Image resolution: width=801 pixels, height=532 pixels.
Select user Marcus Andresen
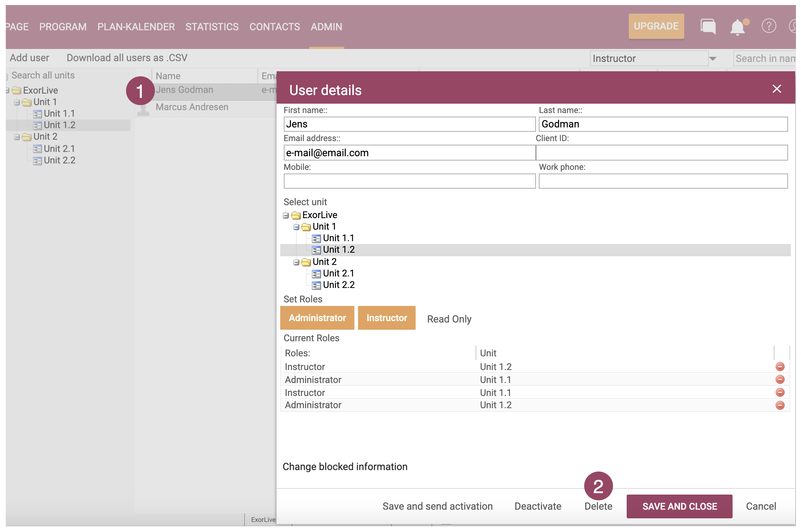(192, 107)
